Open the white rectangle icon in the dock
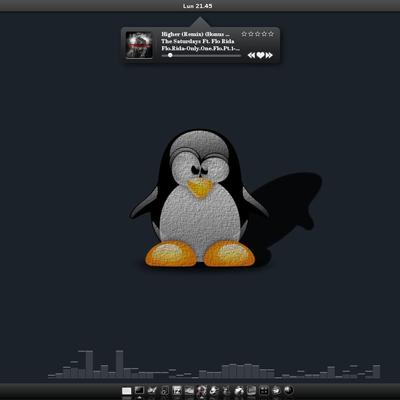The image size is (400, 400). coord(127,391)
